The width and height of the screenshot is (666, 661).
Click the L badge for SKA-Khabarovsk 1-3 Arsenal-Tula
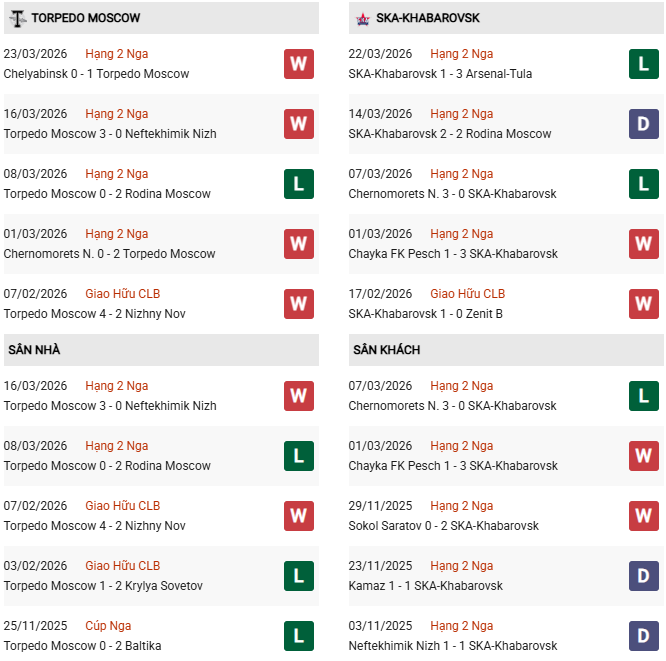pos(643,64)
